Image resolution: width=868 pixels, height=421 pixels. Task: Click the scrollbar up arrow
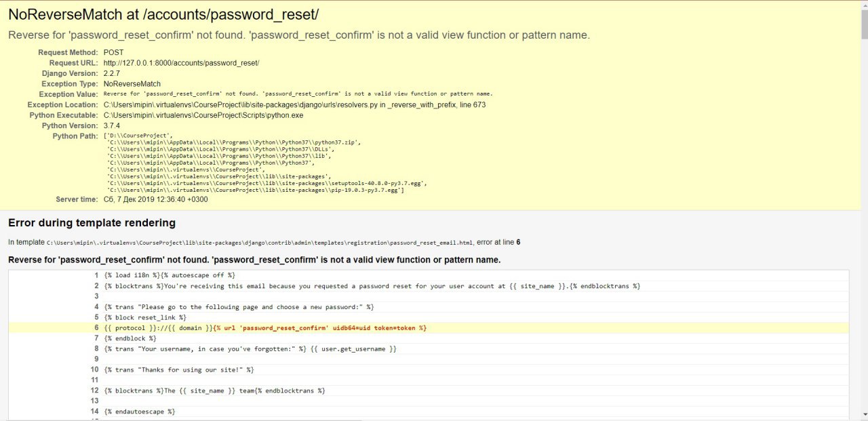pyautogui.click(x=863, y=5)
